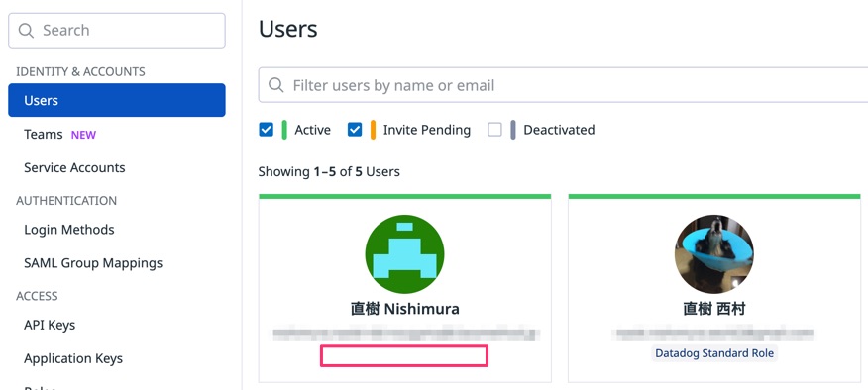868x390 pixels.
Task: Focus the sidebar Search field
Action: pyautogui.click(x=117, y=31)
